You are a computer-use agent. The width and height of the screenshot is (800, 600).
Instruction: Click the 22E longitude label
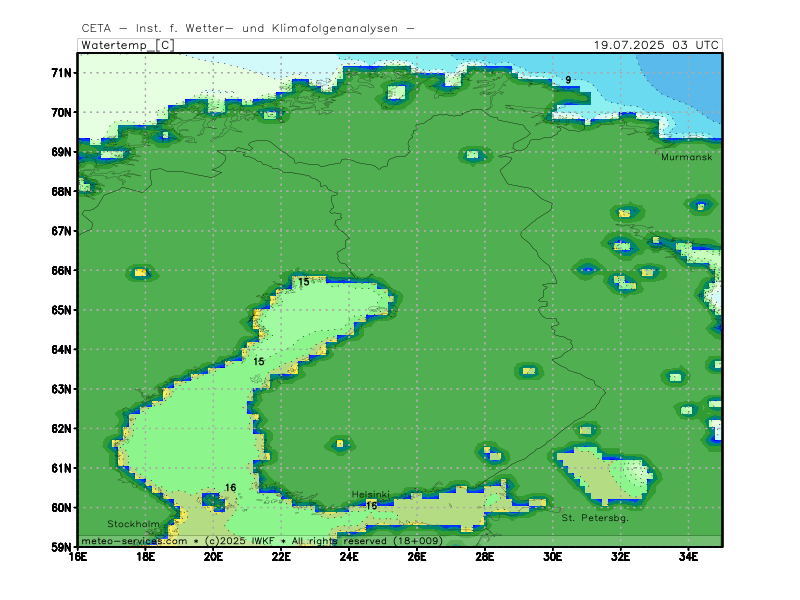click(x=281, y=556)
